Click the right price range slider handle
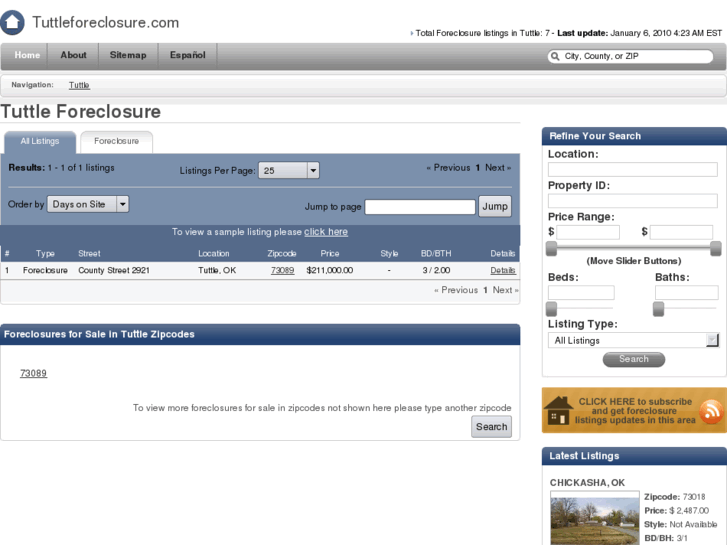 [716, 249]
